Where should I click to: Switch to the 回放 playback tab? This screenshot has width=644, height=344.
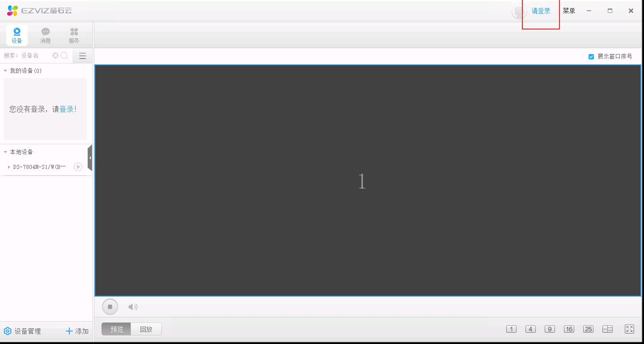click(146, 329)
